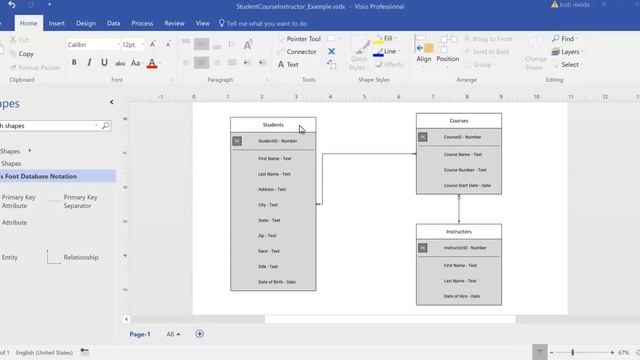The image size is (640, 360).
Task: Click the Decrease Indent icon
Action: point(247,62)
